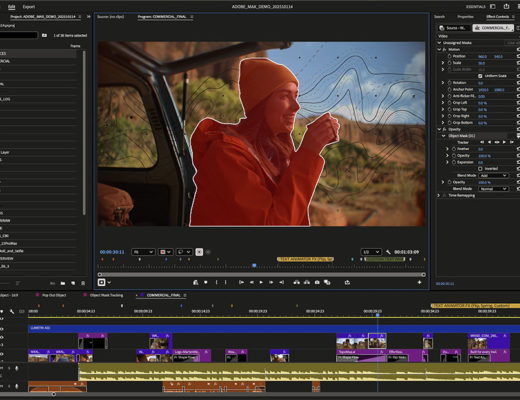Click the tracker settings button in the middle
Image resolution: width=520 pixels, height=400 pixels.
pyautogui.click(x=497, y=142)
